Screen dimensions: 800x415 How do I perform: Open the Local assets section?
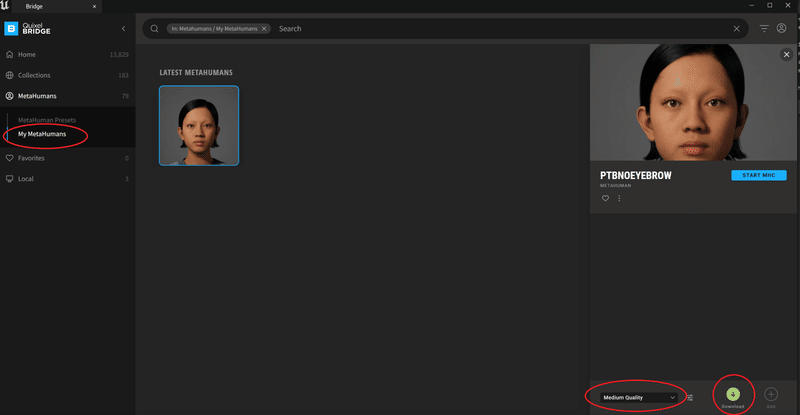67,179
